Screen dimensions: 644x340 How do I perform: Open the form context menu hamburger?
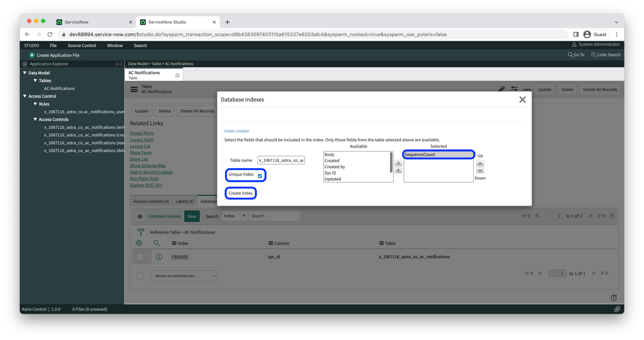tap(134, 89)
